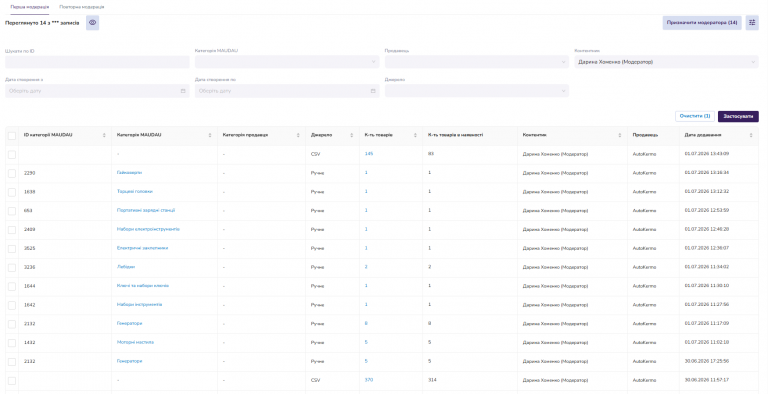This screenshot has height=394, width=768.
Task: Select all rows with header checkbox
Action: (x=12, y=136)
